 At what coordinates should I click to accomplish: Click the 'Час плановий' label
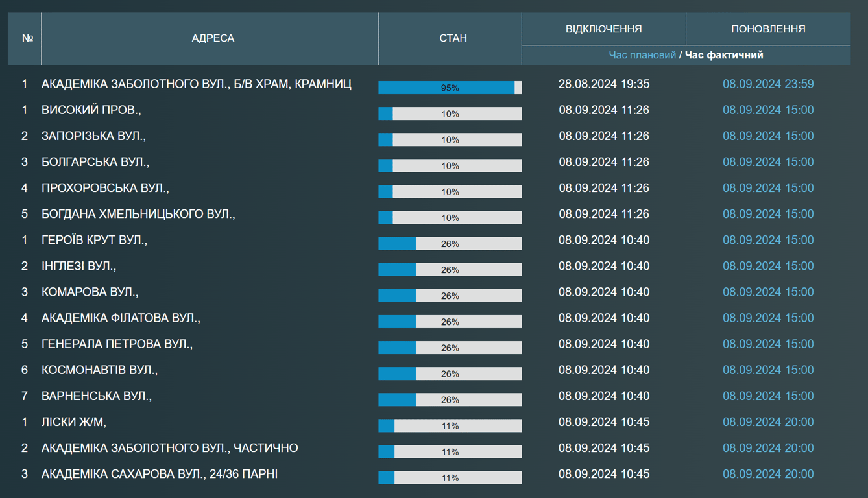click(642, 55)
